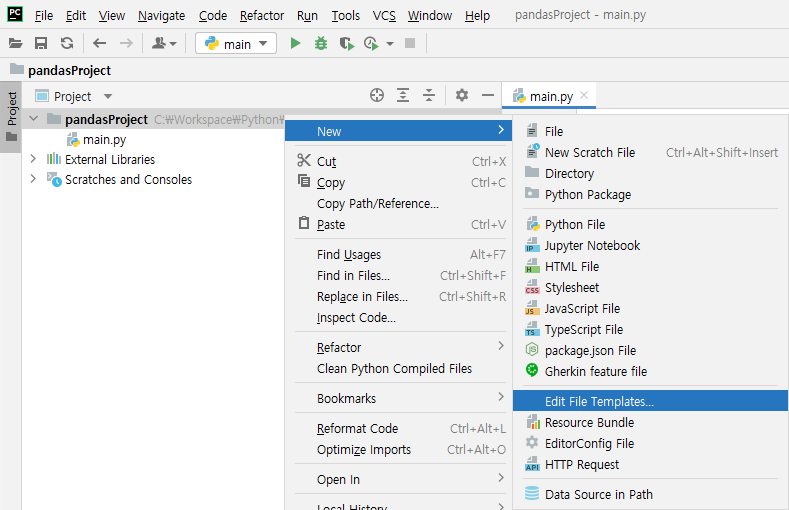Create a new TypeScript File

click(x=651, y=330)
